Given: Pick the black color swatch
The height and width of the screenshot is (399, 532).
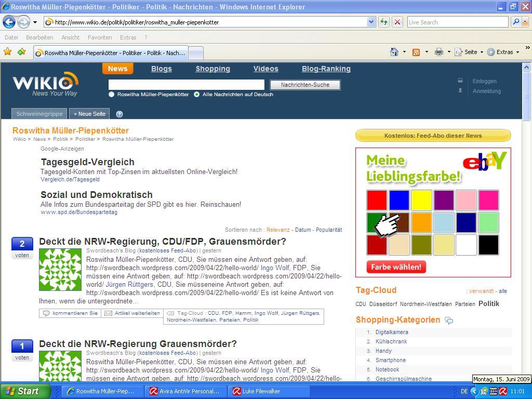Looking at the screenshot, I should [488, 245].
